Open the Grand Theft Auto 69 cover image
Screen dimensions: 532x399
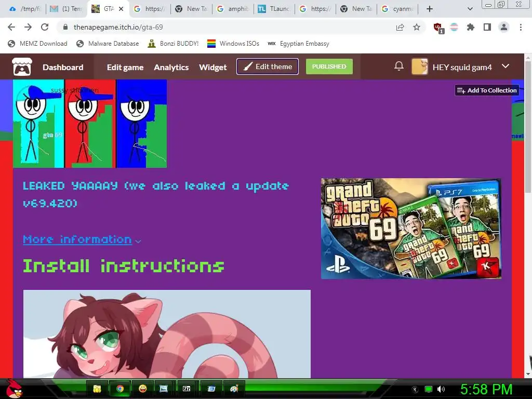(411, 229)
